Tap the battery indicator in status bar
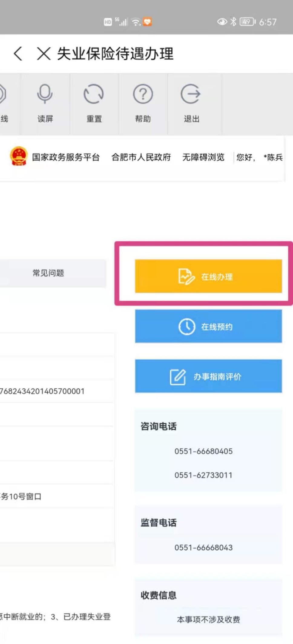The height and width of the screenshot is (644, 293). tap(248, 22)
